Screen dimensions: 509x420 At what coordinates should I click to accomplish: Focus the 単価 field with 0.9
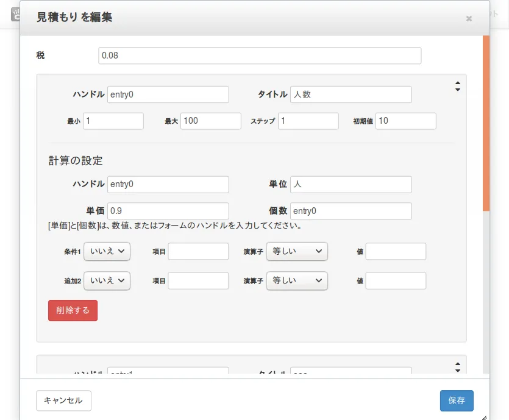point(168,211)
